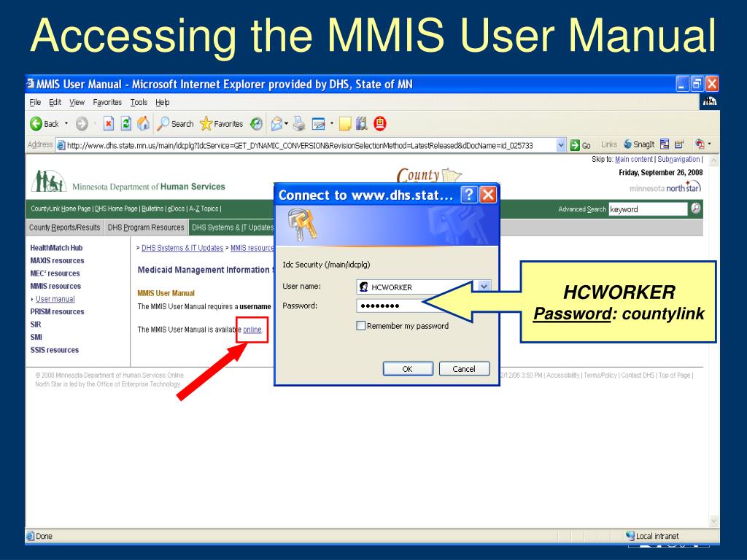Click the IE throbber logo icon
The height and width of the screenshot is (560, 747).
[710, 101]
